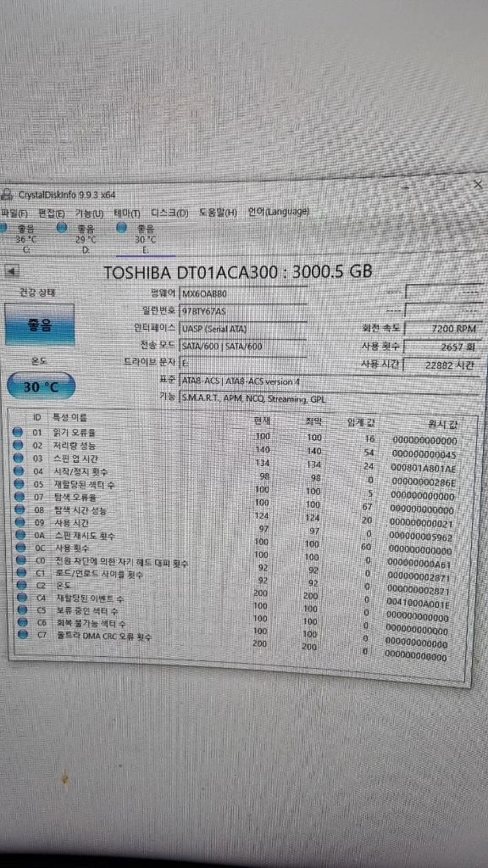Viewport: 488px width, 868px height.
Task: Open the 편집(E) menu
Action: tap(52, 213)
